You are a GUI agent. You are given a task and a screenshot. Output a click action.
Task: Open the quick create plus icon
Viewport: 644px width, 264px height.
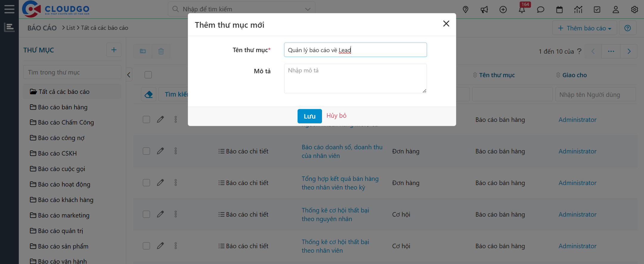[503, 10]
